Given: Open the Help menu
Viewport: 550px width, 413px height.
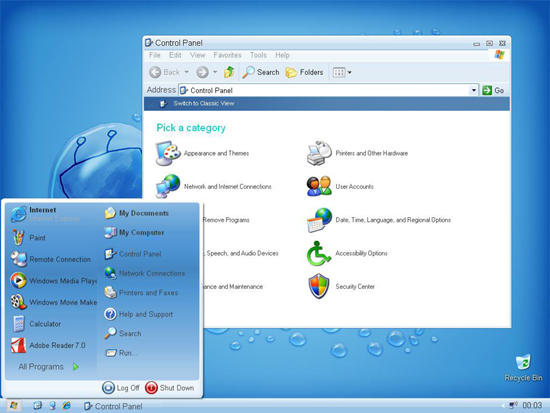Looking at the screenshot, I should click(x=282, y=55).
